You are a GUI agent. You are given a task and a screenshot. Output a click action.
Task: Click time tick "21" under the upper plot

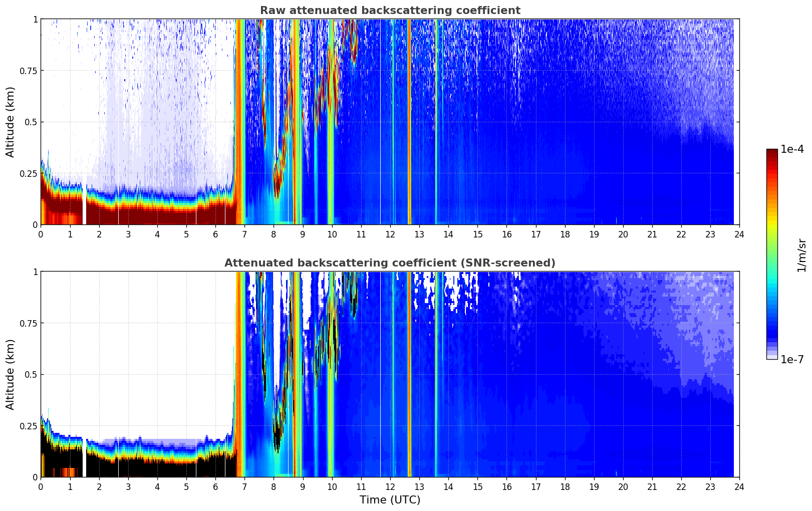(x=652, y=234)
